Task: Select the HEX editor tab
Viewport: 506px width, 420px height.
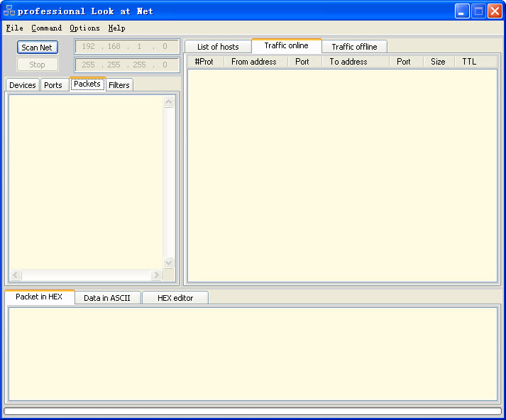Action: point(175,298)
